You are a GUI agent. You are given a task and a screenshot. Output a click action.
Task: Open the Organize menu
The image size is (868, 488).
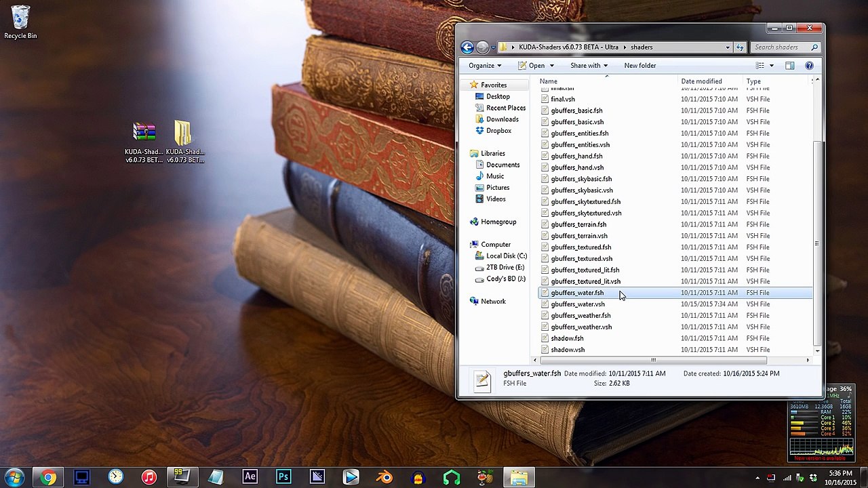(485, 66)
